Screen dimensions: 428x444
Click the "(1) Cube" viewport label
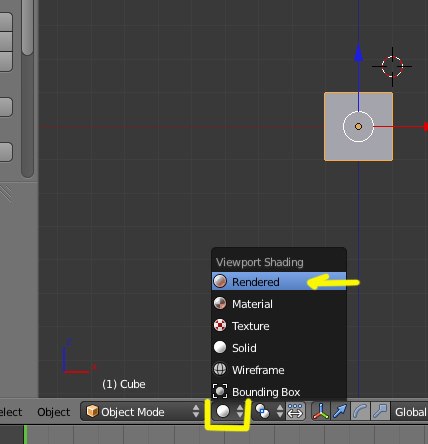point(124,384)
